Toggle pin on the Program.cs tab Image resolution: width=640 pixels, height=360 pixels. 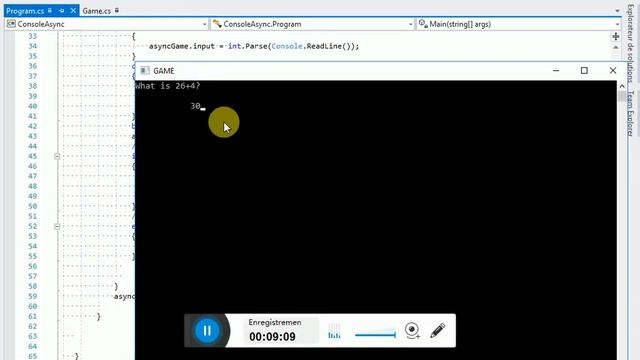coord(62,11)
